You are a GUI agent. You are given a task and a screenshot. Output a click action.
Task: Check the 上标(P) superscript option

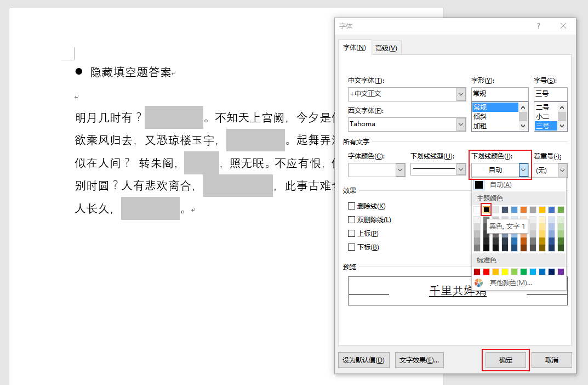tap(351, 234)
